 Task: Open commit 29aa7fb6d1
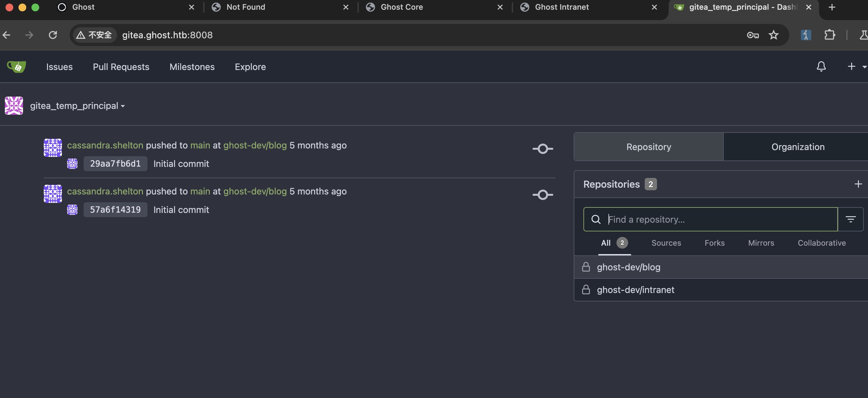(115, 164)
